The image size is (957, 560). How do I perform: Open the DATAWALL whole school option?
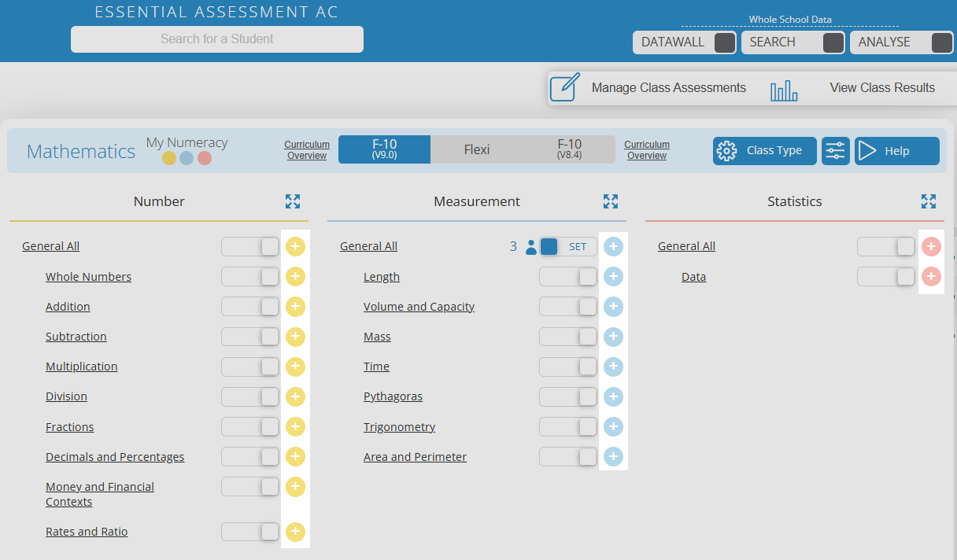pos(685,42)
